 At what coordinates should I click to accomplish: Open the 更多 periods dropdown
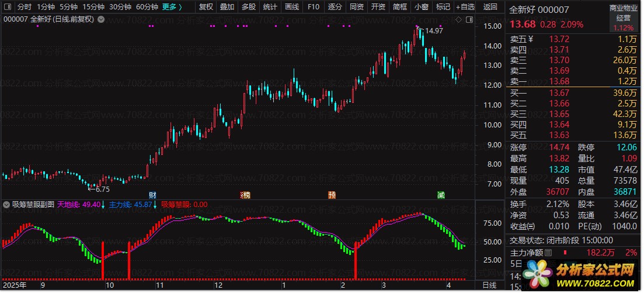(172, 6)
